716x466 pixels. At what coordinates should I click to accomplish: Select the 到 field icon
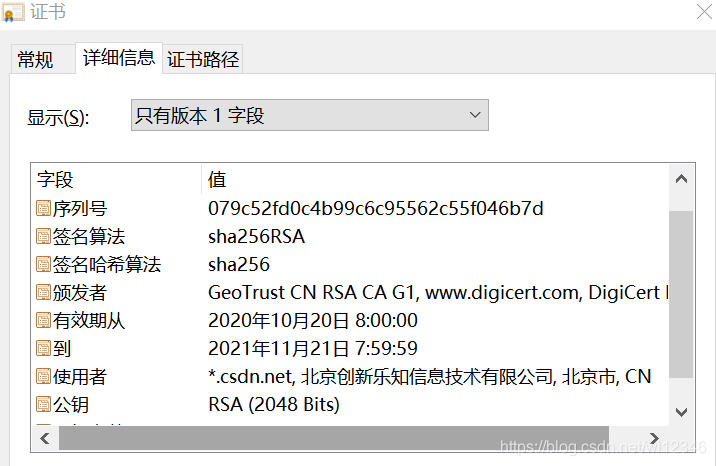coord(43,349)
